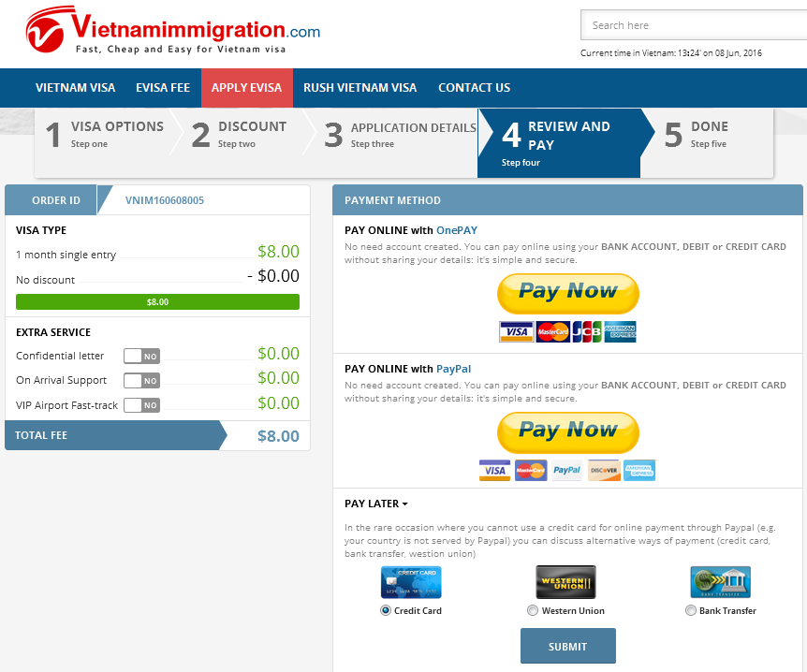Image resolution: width=807 pixels, height=672 pixels.
Task: Click the PayPal logo icon
Action: [566, 470]
